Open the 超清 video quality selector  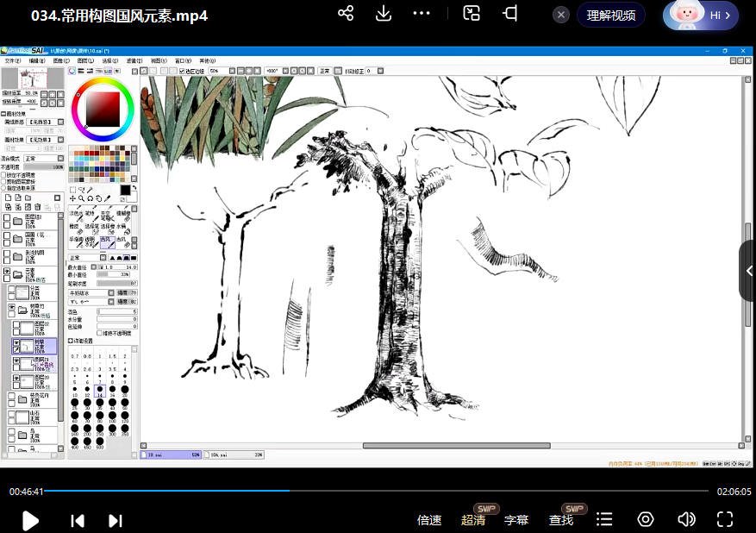[473, 520]
